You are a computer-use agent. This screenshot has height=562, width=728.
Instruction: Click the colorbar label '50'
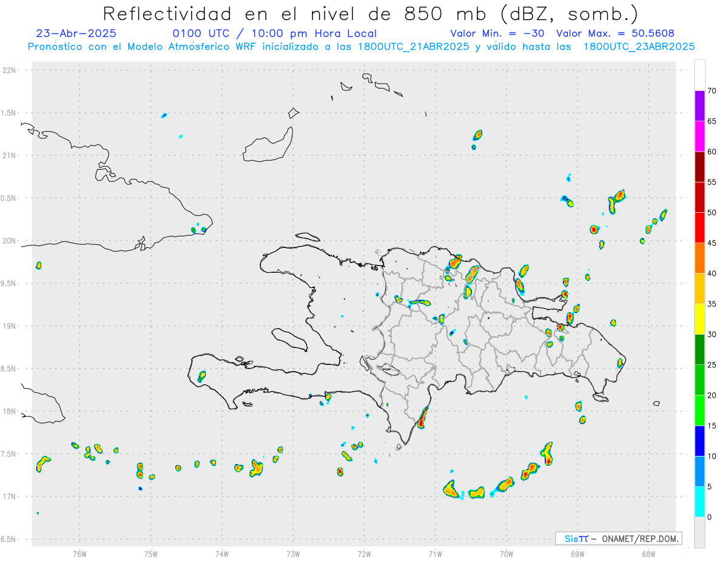712,213
